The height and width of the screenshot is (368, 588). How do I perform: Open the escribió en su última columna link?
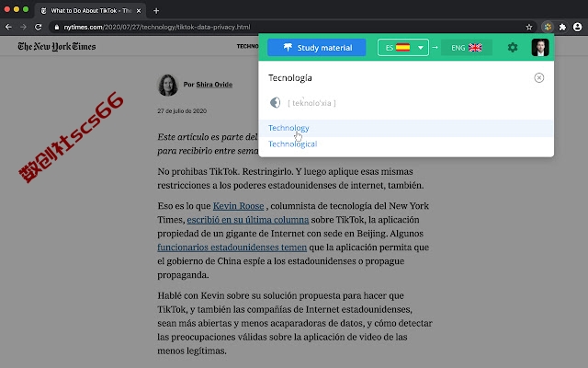pyautogui.click(x=247, y=220)
